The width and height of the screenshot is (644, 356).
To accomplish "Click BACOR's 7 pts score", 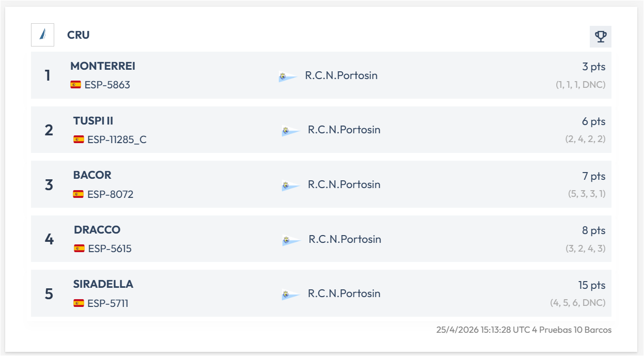I will (593, 176).
